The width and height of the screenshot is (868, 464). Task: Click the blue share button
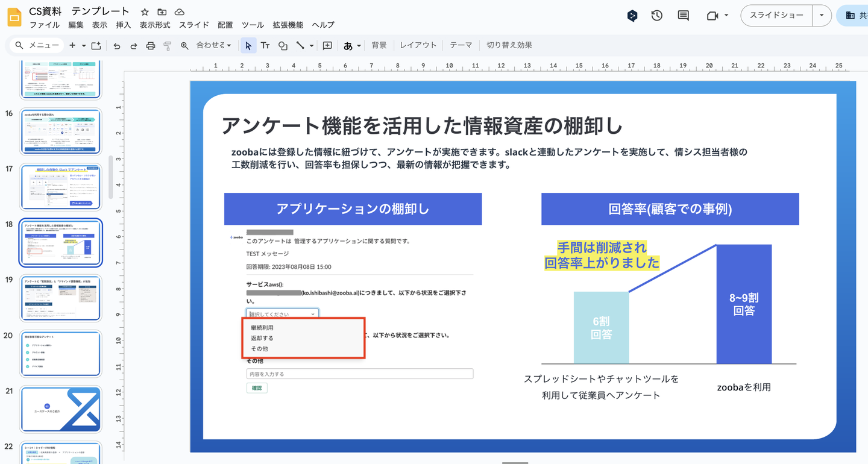click(852, 16)
